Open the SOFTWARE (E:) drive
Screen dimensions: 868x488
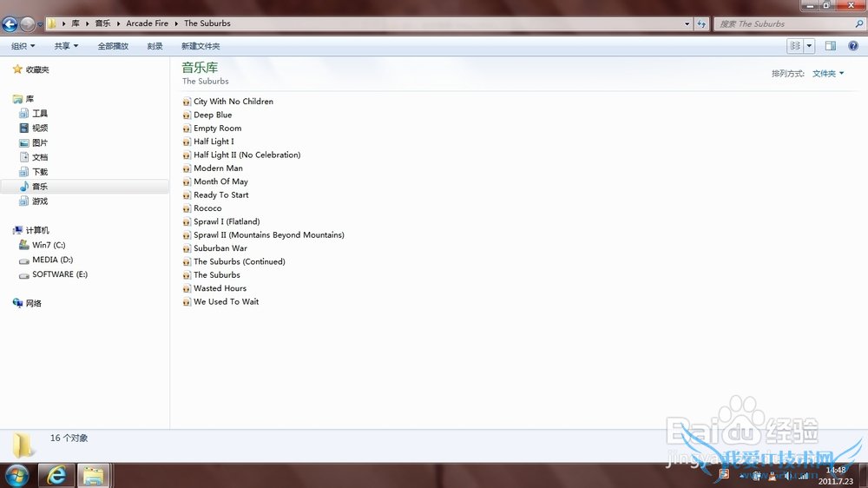[x=53, y=274]
